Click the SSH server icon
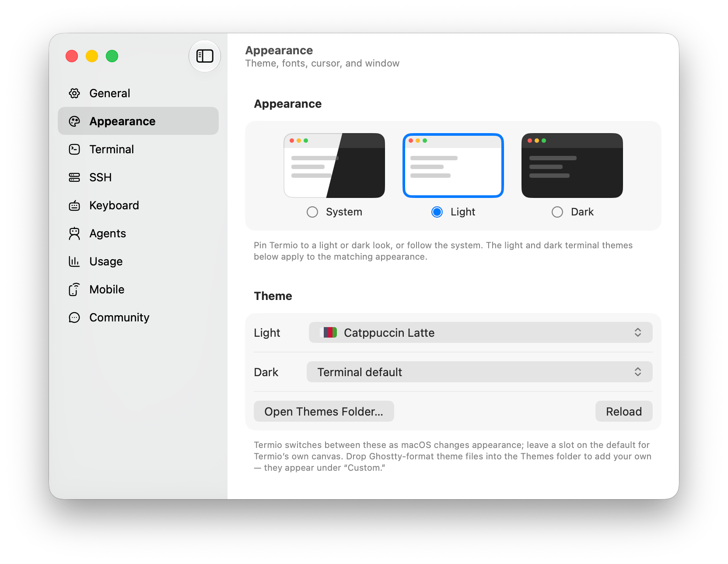 (x=74, y=177)
